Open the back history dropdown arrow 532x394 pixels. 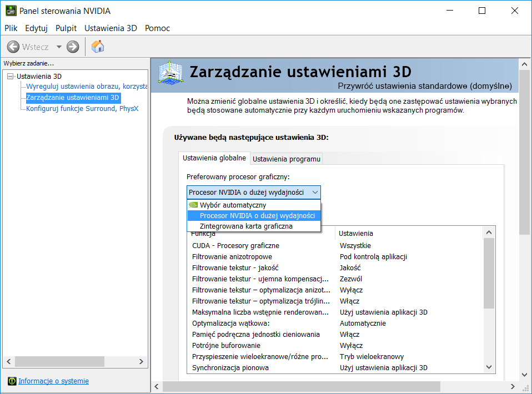click(59, 47)
